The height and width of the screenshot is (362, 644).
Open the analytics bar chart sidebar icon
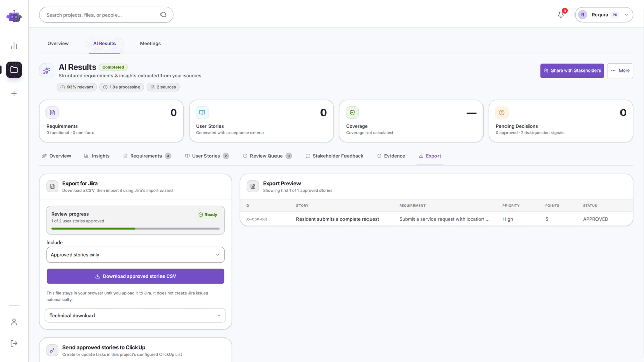pos(14,46)
